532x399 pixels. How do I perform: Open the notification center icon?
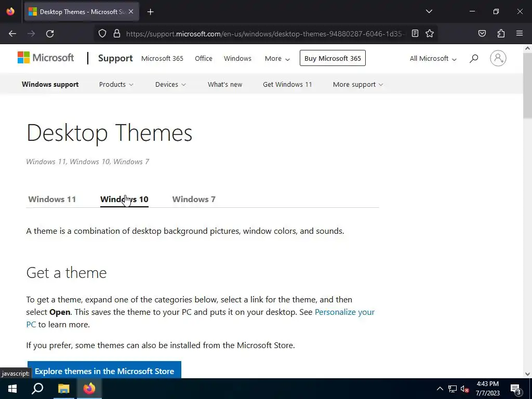[x=515, y=390]
